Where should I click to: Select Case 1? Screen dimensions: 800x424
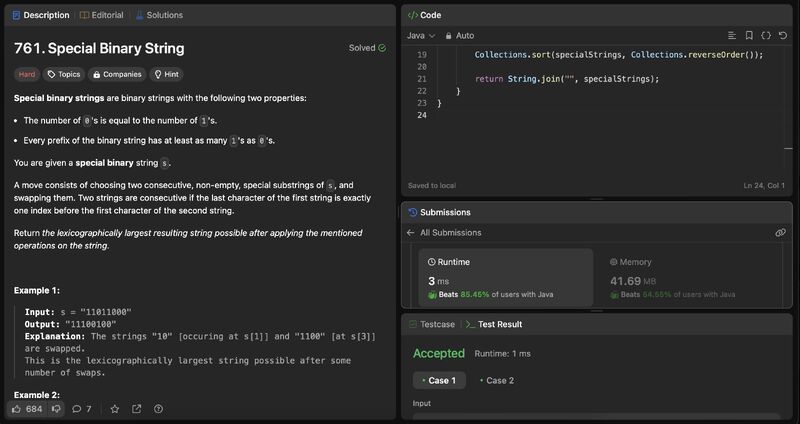coord(439,381)
